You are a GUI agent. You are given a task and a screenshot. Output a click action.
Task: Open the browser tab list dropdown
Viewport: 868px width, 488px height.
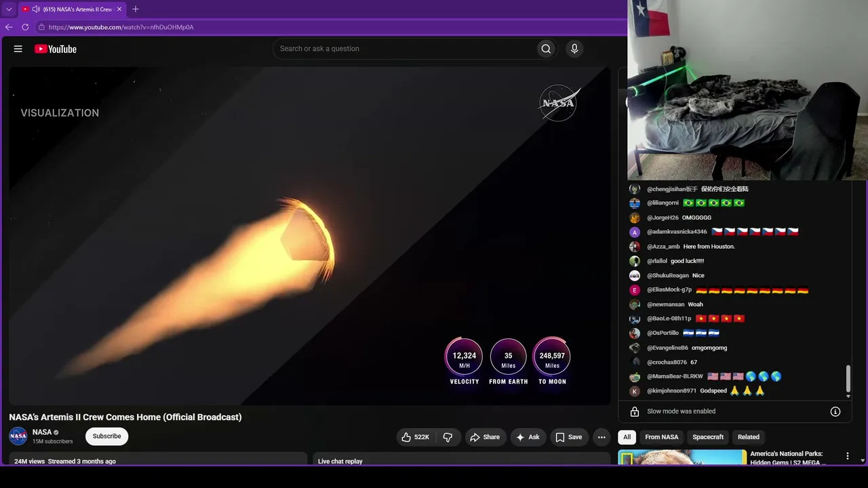click(9, 9)
